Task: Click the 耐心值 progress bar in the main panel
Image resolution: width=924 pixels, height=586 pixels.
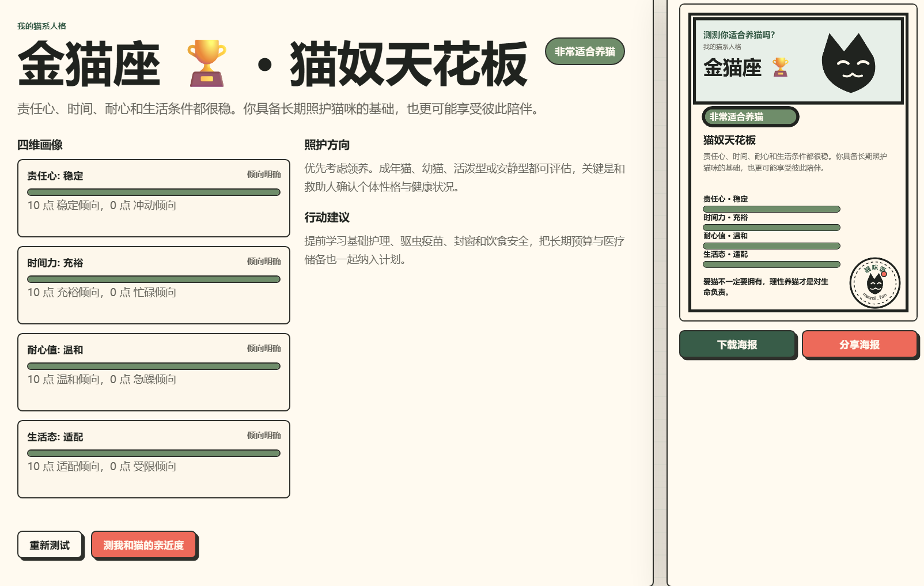Action: (x=154, y=366)
